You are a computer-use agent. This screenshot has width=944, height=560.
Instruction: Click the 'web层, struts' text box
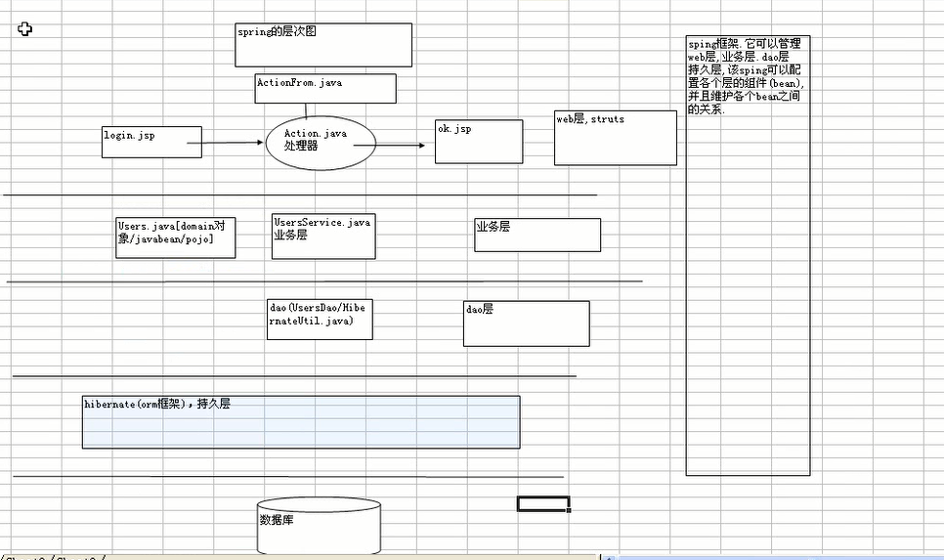[616, 138]
